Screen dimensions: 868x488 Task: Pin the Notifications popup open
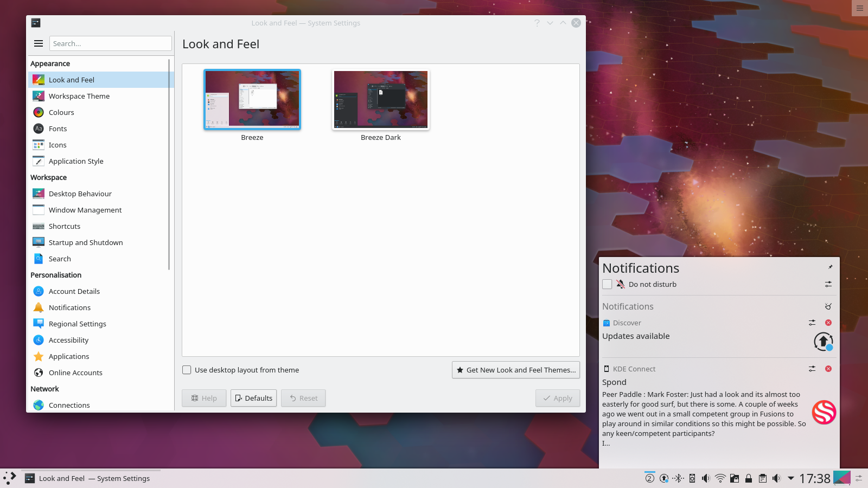point(830,267)
